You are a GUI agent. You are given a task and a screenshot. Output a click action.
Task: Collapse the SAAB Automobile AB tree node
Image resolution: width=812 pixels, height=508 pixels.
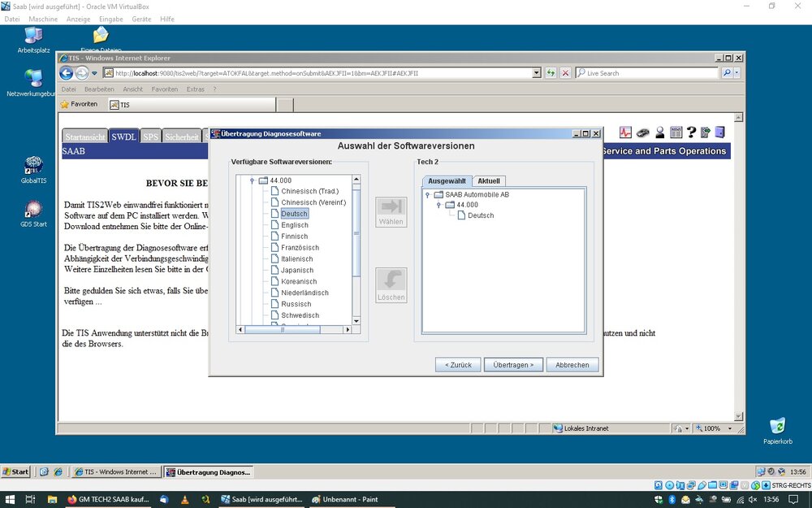tap(427, 195)
